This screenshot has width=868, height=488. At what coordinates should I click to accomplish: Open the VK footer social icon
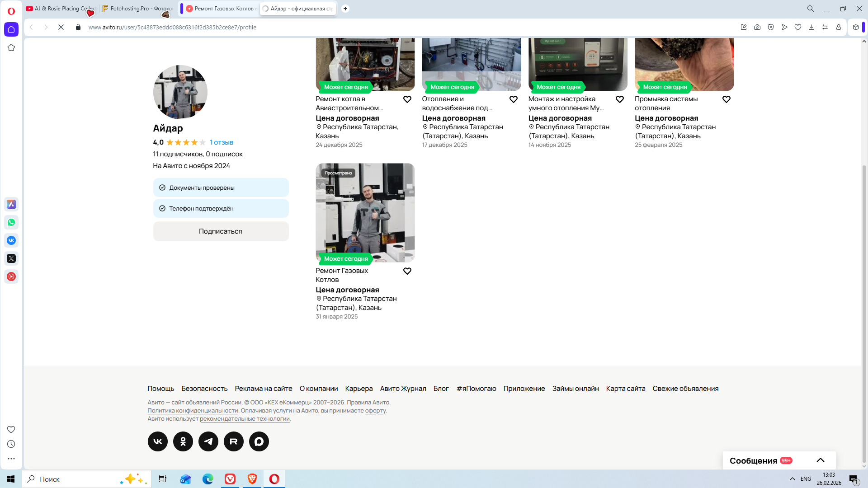(x=158, y=441)
